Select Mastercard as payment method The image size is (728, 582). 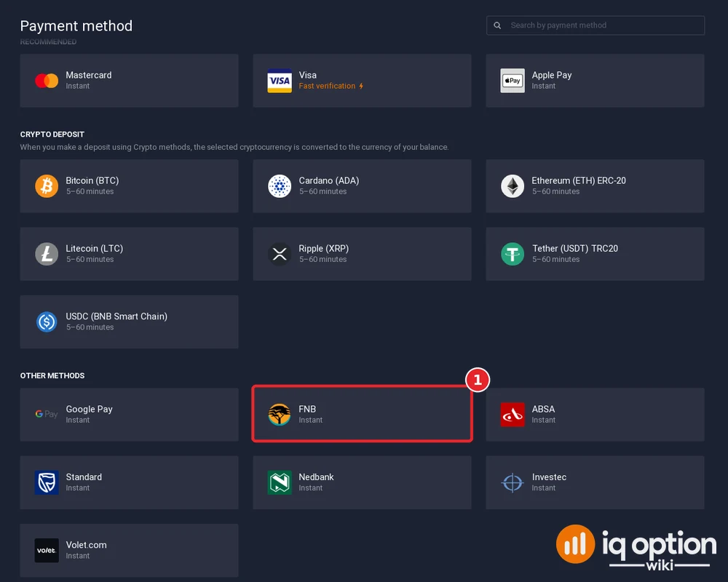tap(129, 81)
